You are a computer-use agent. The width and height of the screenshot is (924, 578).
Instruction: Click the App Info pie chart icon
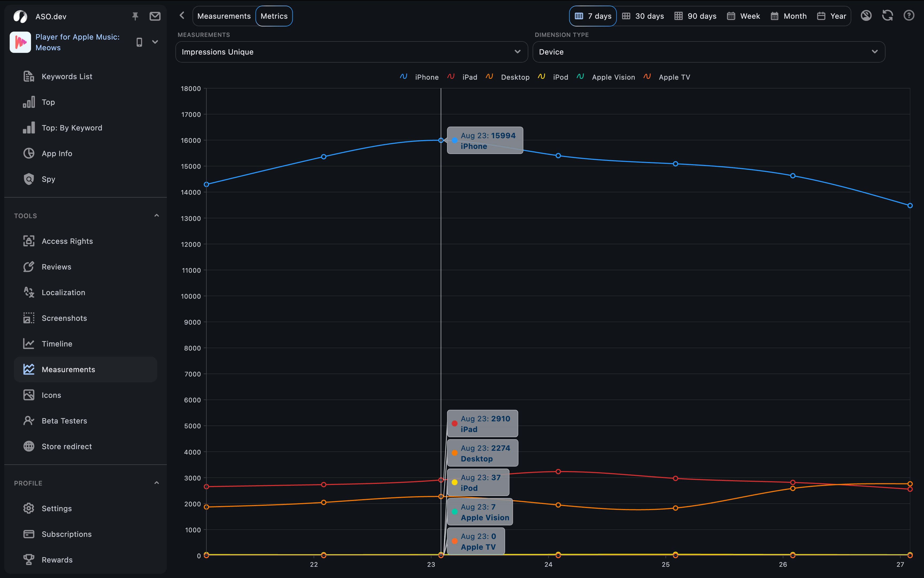click(x=29, y=153)
